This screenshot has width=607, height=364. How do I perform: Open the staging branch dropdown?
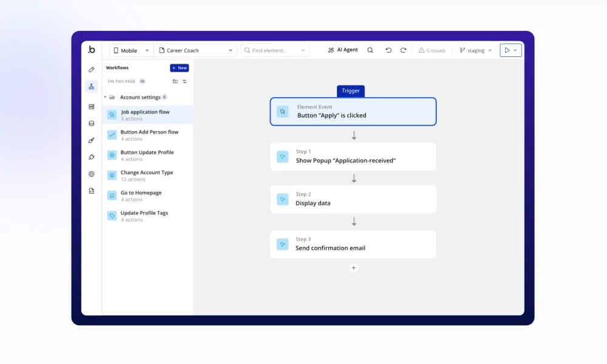tap(475, 50)
